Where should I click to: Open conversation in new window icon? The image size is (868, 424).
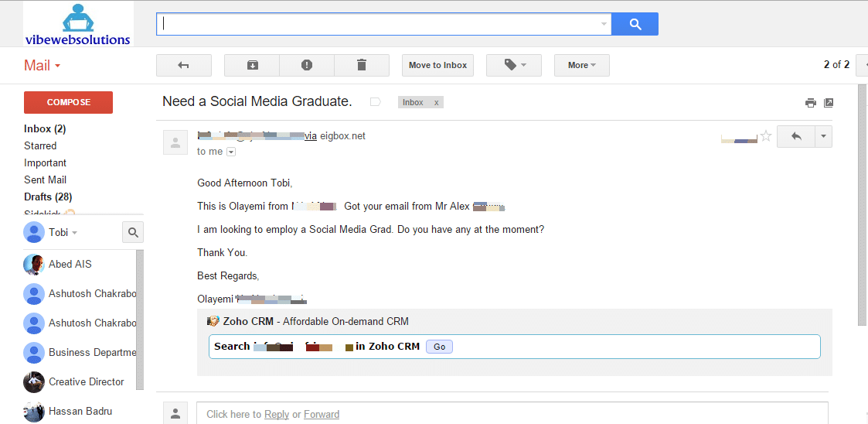(x=829, y=103)
